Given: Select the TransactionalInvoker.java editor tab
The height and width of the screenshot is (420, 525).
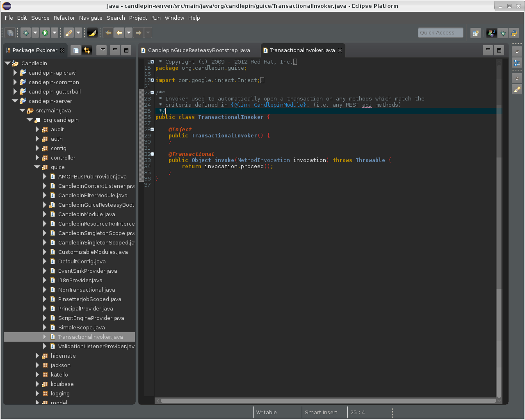Looking at the screenshot, I should (302, 50).
